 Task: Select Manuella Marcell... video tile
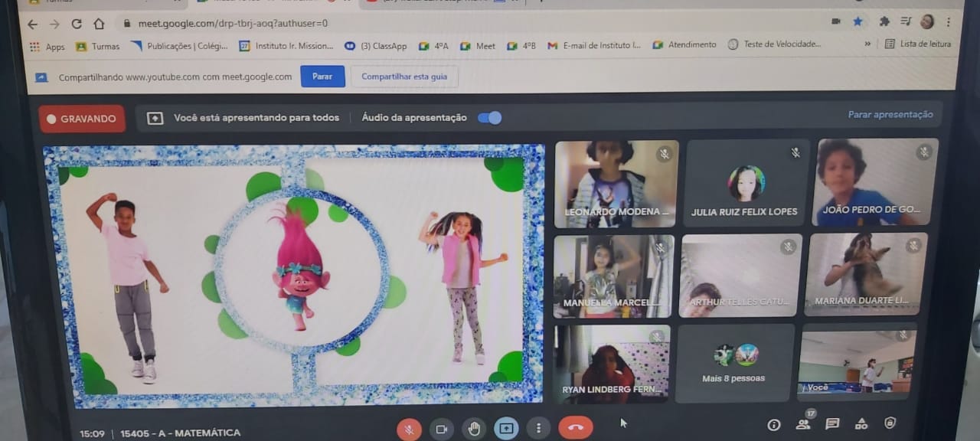pos(613,276)
